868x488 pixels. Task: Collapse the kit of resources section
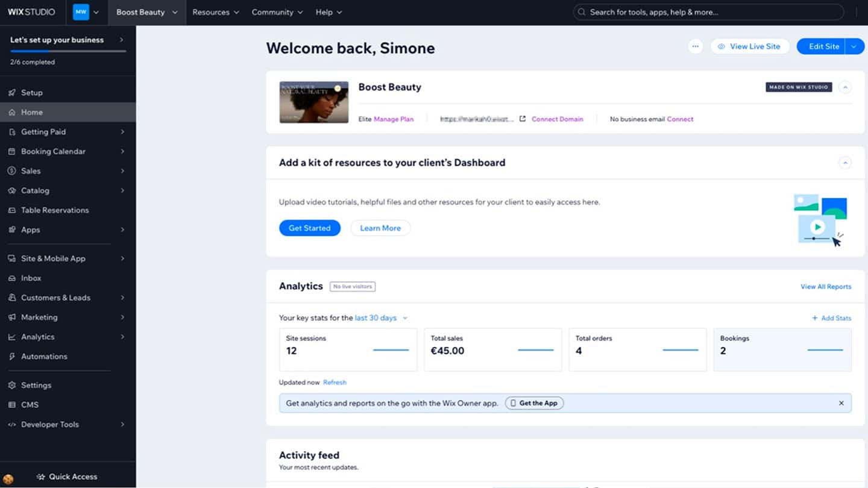[x=845, y=163]
